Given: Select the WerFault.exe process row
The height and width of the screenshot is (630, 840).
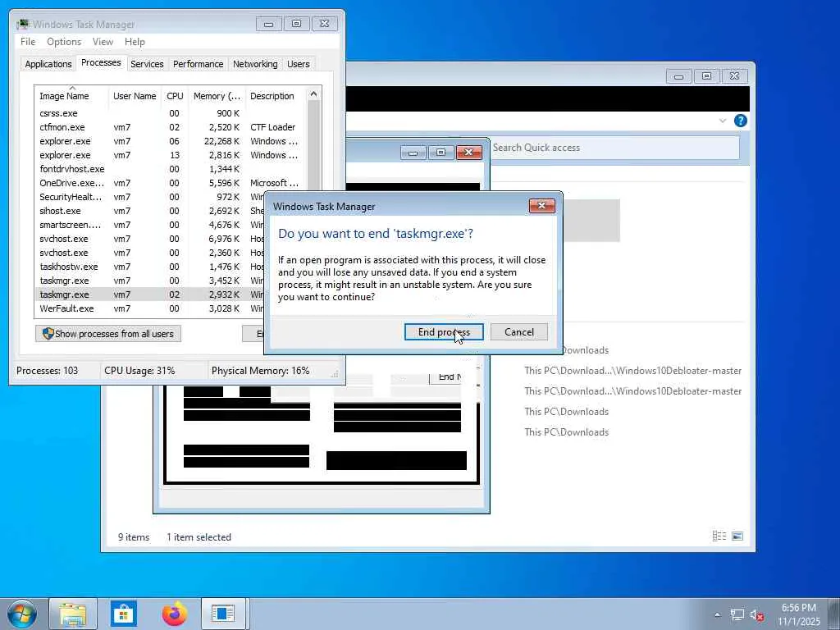Looking at the screenshot, I should point(150,308).
